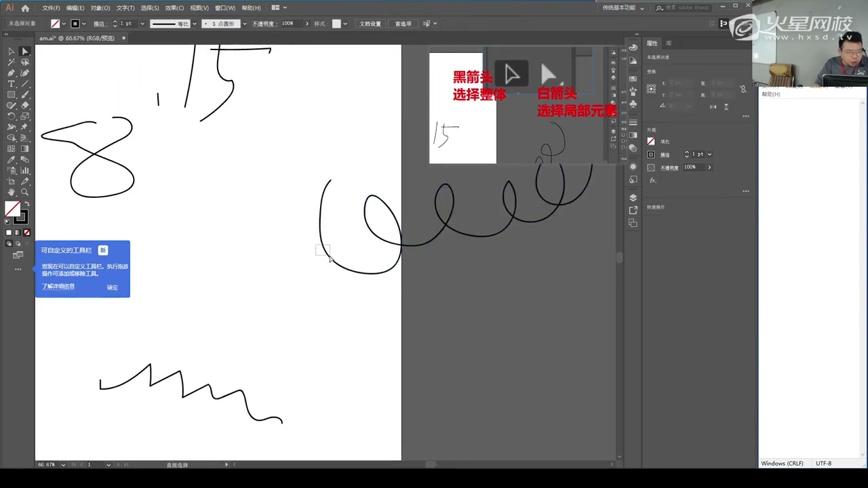Open the Symbols panel icon
Viewport: 868px width, 488px height.
(x=633, y=104)
